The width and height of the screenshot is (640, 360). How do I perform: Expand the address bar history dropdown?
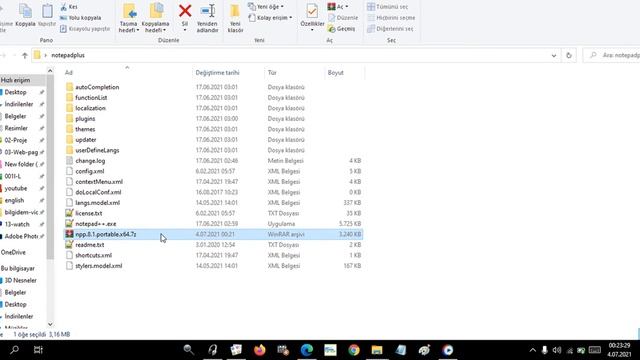[554, 56]
